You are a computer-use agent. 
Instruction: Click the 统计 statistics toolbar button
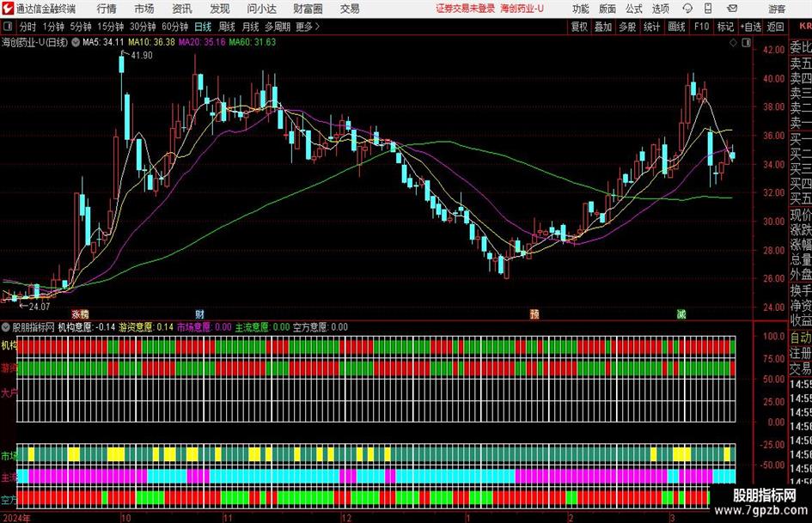651,27
